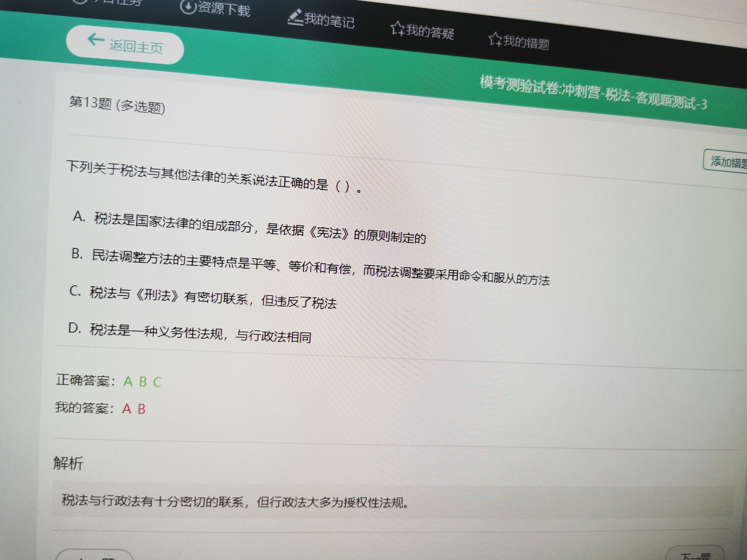Go to the 我的错题 section

[x=526, y=43]
